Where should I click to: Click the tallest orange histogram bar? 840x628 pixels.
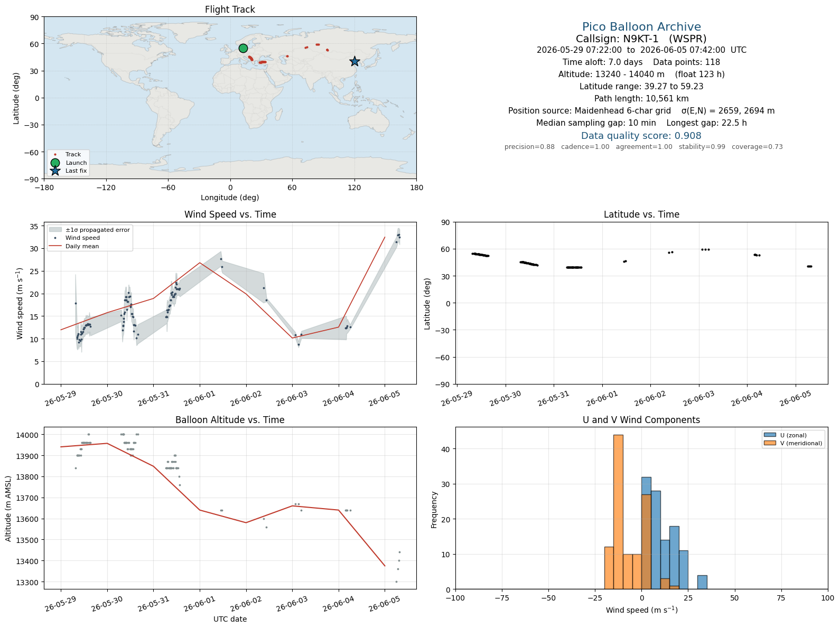pos(618,512)
